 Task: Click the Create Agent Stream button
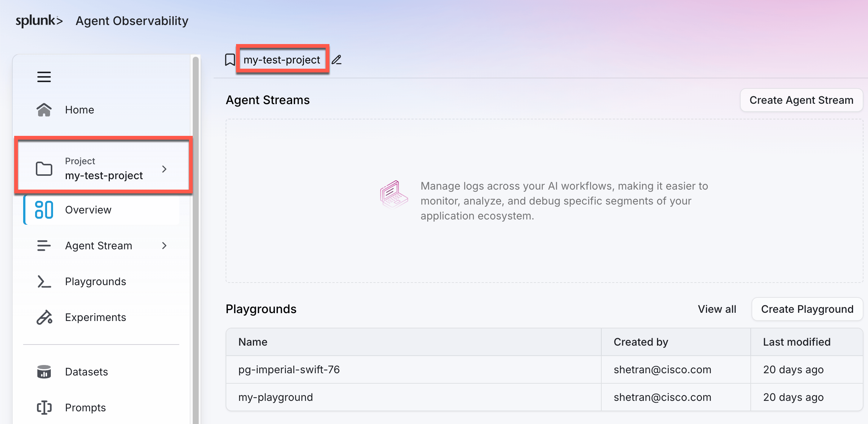point(802,100)
